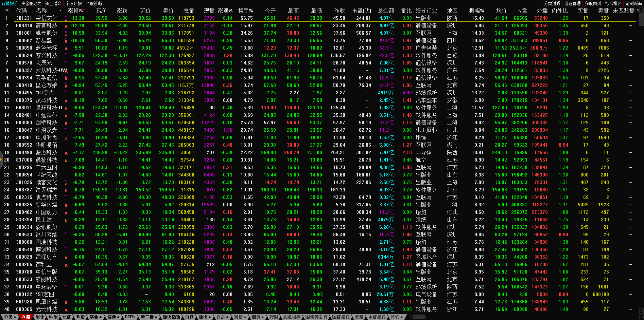Expand the 分类 category tab menu
The width and height of the screenshot is (644, 320).
pos(10,317)
